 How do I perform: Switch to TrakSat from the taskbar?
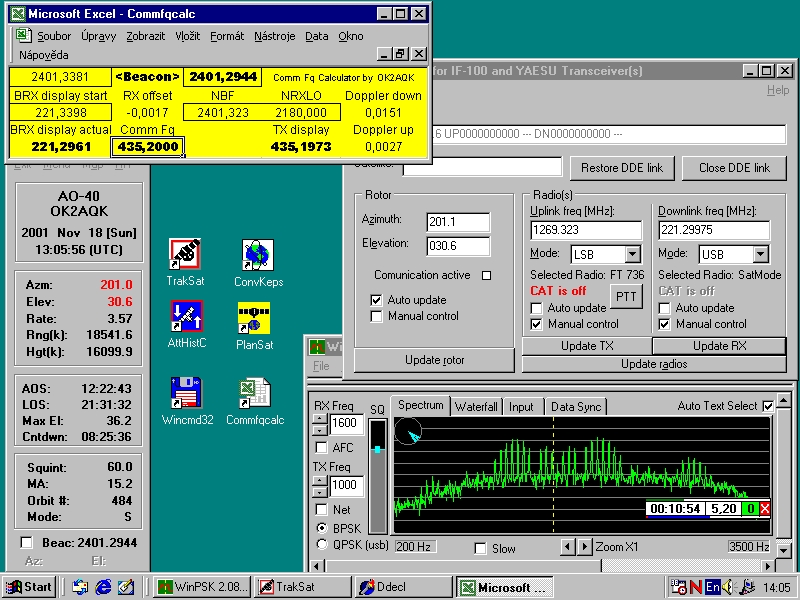303,587
